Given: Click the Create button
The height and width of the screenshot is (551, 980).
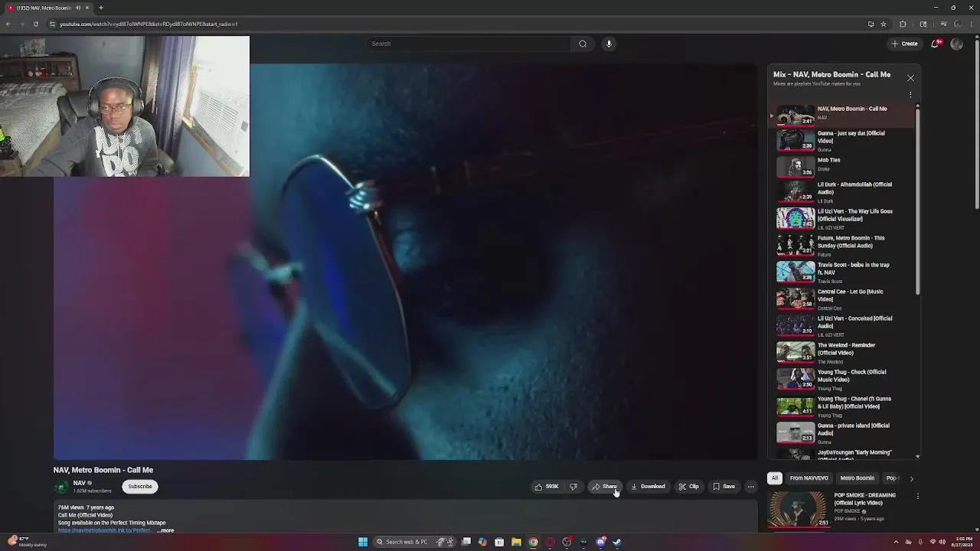Looking at the screenshot, I should [904, 44].
